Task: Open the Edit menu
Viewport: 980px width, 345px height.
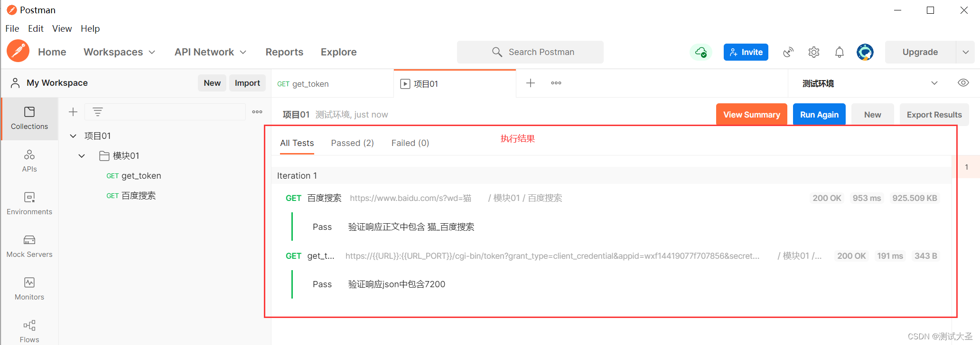Action: (x=36, y=28)
